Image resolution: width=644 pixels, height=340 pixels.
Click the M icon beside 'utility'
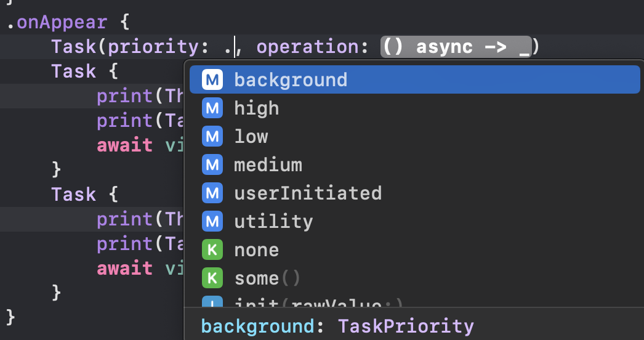click(x=212, y=222)
